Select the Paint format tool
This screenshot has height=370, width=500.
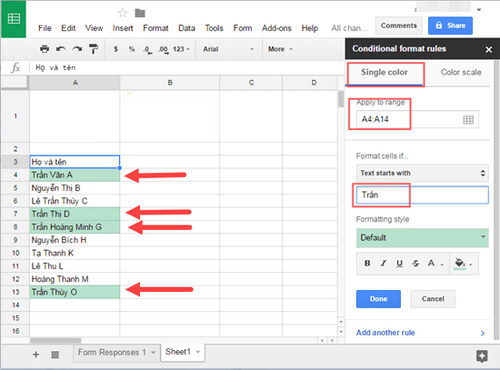pyautogui.click(x=94, y=49)
